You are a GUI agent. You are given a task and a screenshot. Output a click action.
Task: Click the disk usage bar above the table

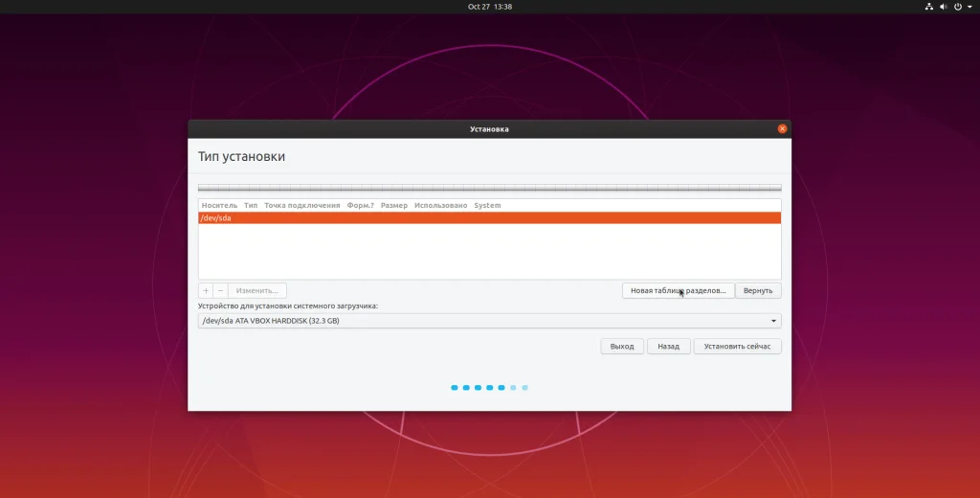pyautogui.click(x=489, y=188)
